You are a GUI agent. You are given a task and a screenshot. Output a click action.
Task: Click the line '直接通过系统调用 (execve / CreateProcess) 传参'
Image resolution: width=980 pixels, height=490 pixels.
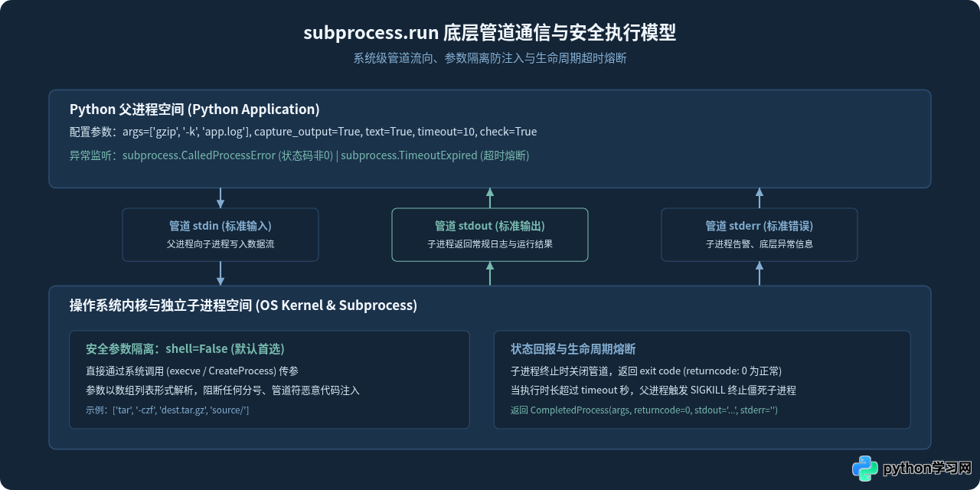[x=192, y=371]
